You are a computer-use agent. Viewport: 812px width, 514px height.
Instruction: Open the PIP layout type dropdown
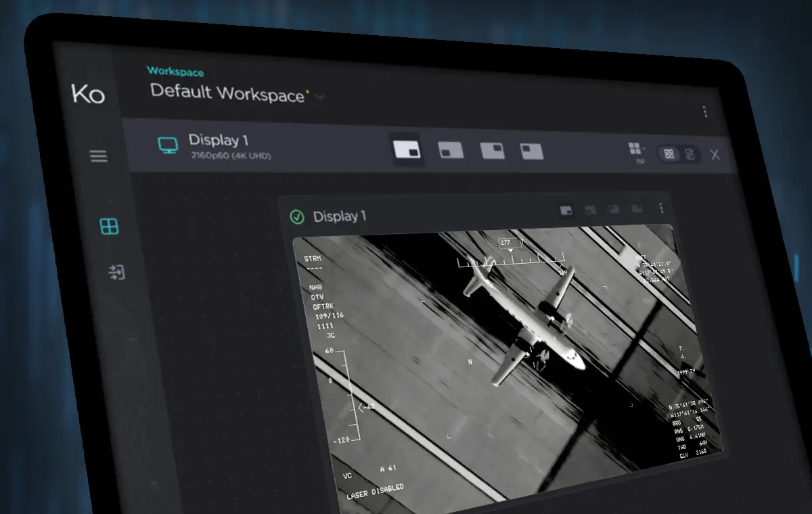tap(635, 151)
